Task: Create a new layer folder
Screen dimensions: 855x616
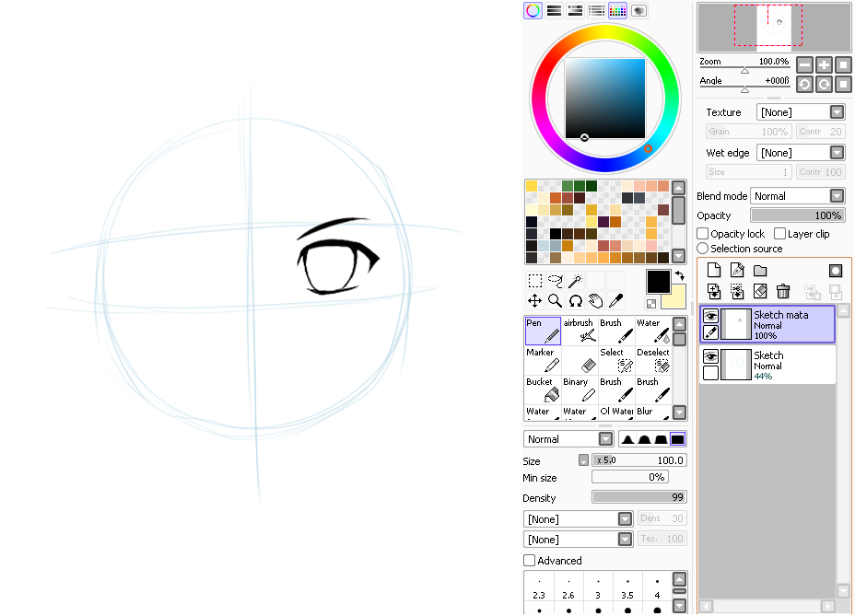Action: (x=760, y=271)
